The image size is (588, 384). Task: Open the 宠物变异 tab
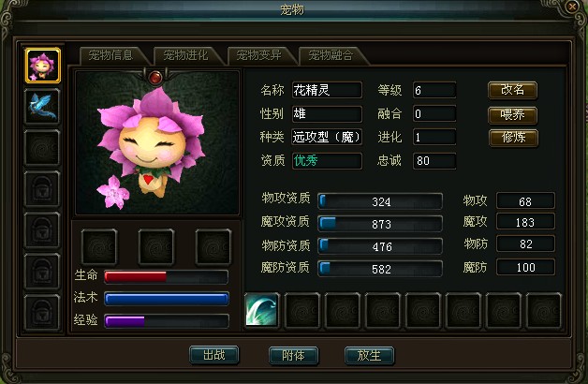(x=258, y=55)
